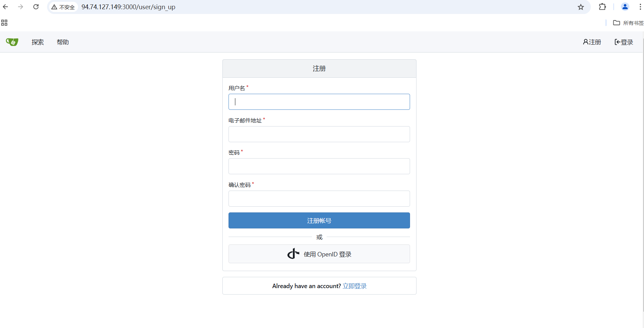
Task: Click the Gitea logo in the navbar
Action: pos(12,42)
